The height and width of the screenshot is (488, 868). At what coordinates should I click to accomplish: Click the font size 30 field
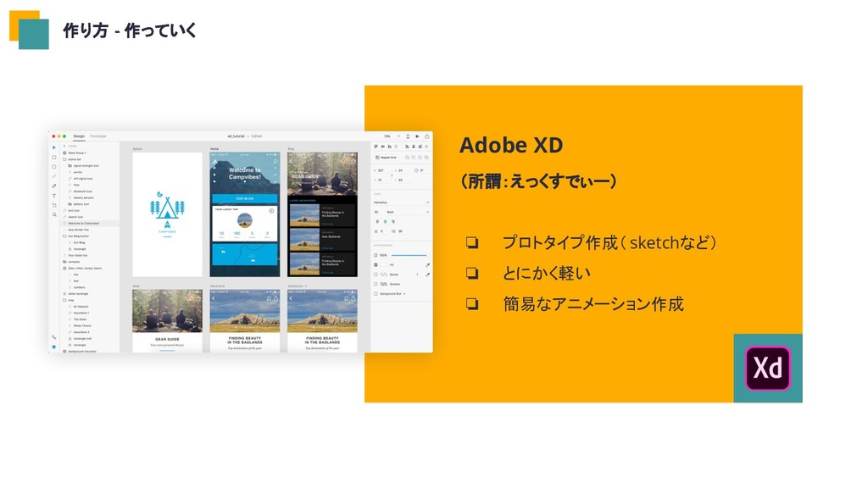378,212
